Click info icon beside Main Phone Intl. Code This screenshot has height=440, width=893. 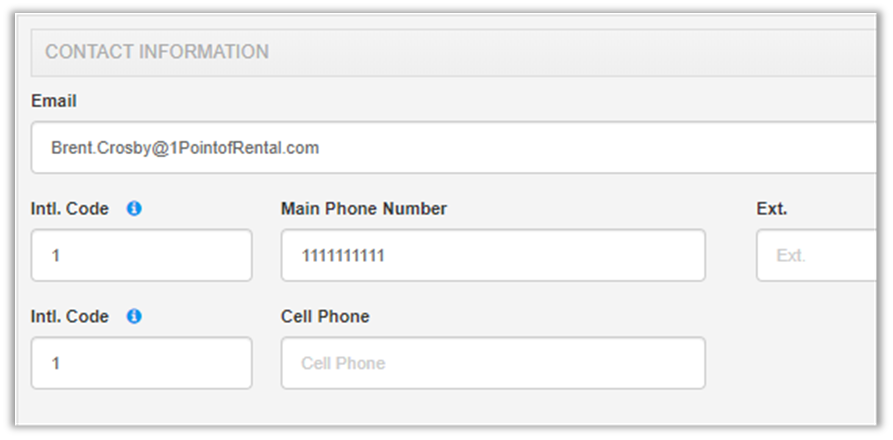coord(134,209)
